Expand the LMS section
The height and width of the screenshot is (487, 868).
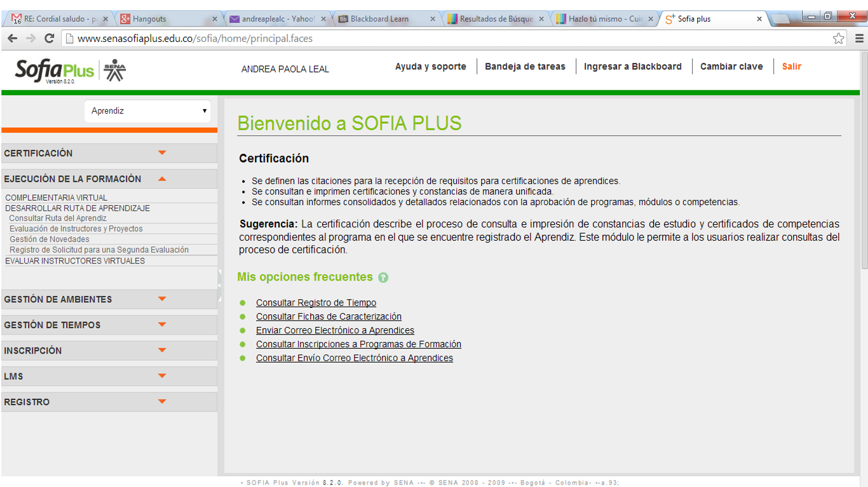[109, 377]
